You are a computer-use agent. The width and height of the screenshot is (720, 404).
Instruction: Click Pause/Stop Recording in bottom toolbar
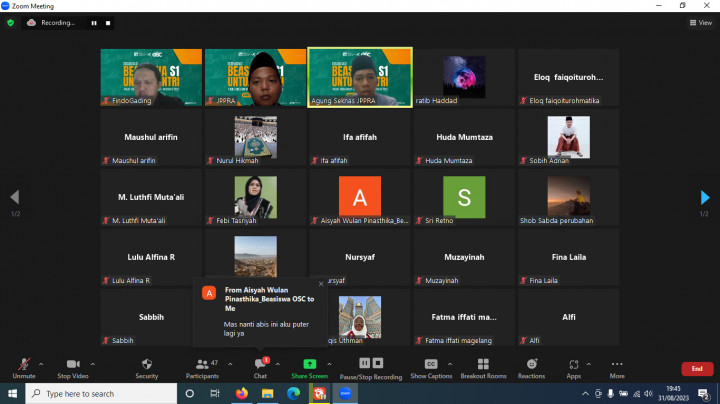click(x=370, y=367)
